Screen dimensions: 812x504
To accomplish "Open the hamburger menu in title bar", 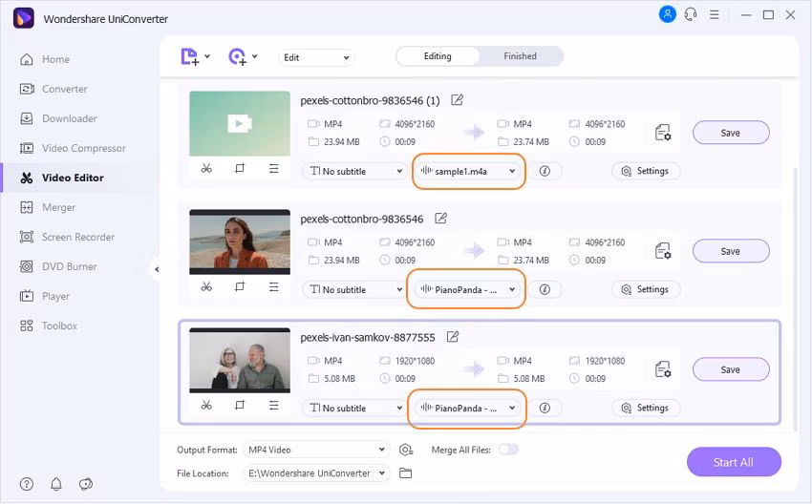I will tap(715, 14).
